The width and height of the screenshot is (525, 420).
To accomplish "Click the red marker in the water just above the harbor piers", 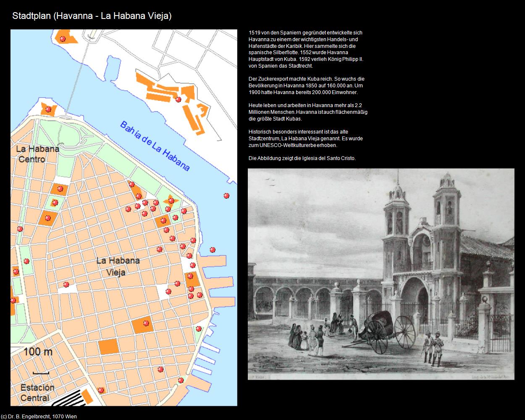I will tap(213, 249).
